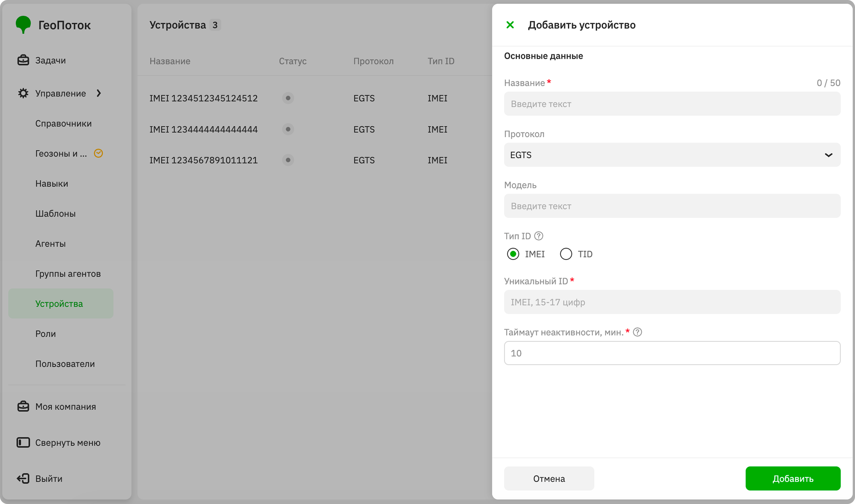Click the ГеоПоток tree logo
The image size is (855, 504).
(x=23, y=24)
